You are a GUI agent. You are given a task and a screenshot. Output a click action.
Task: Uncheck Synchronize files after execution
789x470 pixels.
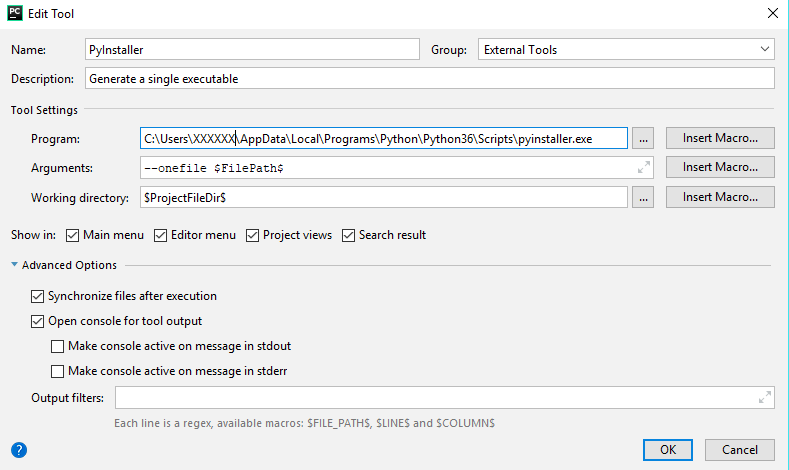coord(38,296)
